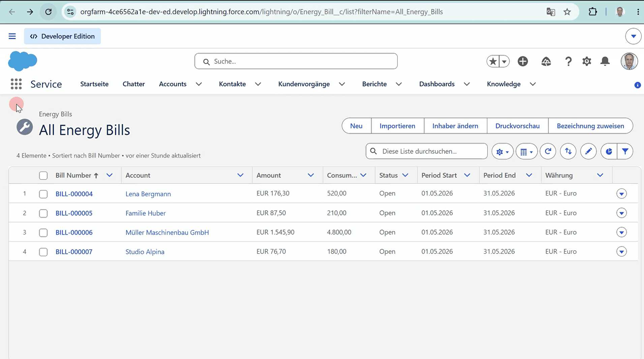Click Inhaber ändern button
Screen dimensions: 644x359
click(x=455, y=126)
